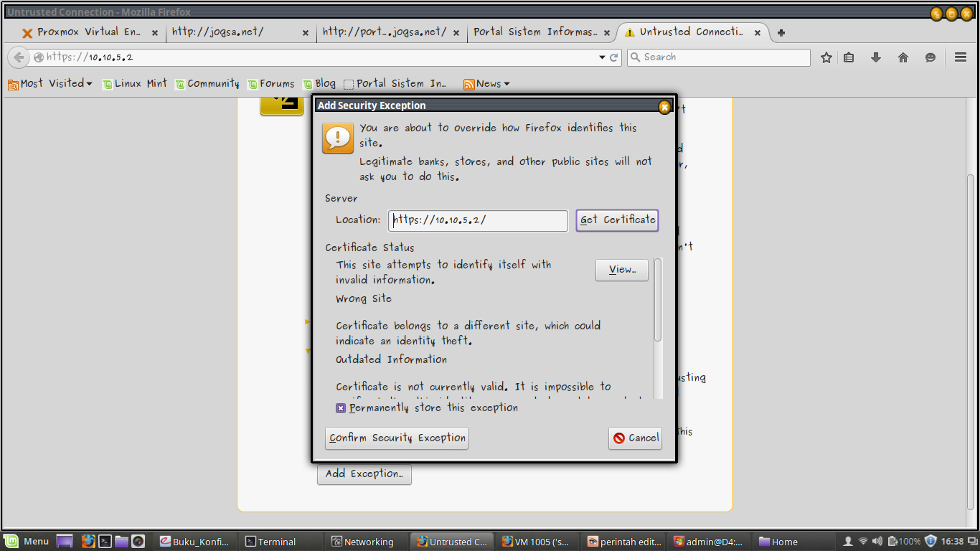Reload the page with the refresh icon
This screenshot has height=551, width=980.
pos(614,57)
